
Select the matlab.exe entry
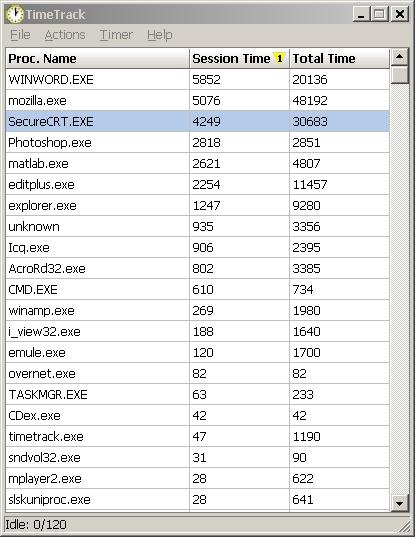tap(198, 163)
